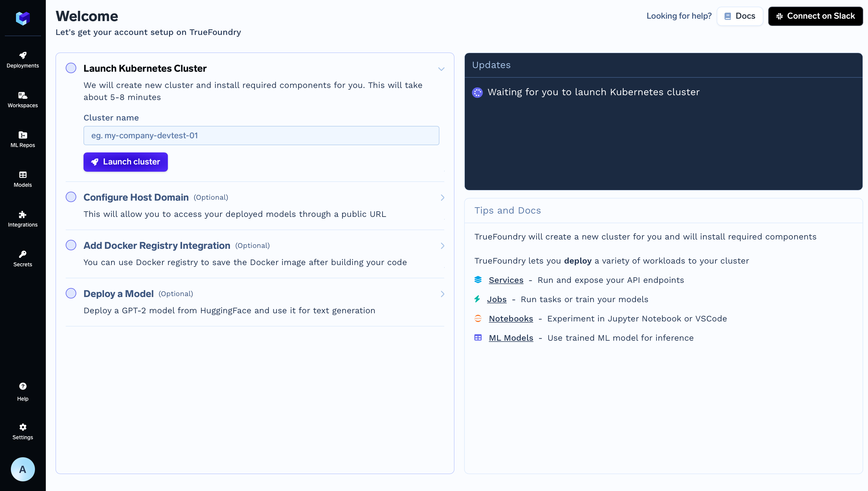The width and height of the screenshot is (868, 491).
Task: Click the Cluster name input field
Action: (261, 136)
